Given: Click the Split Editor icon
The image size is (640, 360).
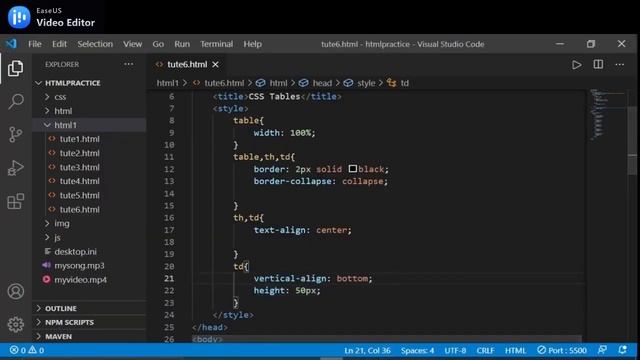Looking at the screenshot, I should pos(598,64).
